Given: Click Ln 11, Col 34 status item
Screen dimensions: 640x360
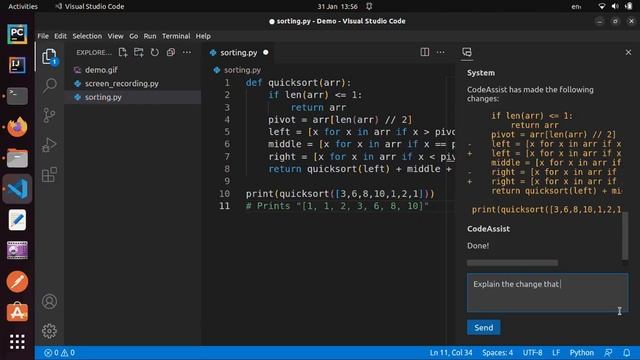Looking at the screenshot, I should [451, 353].
